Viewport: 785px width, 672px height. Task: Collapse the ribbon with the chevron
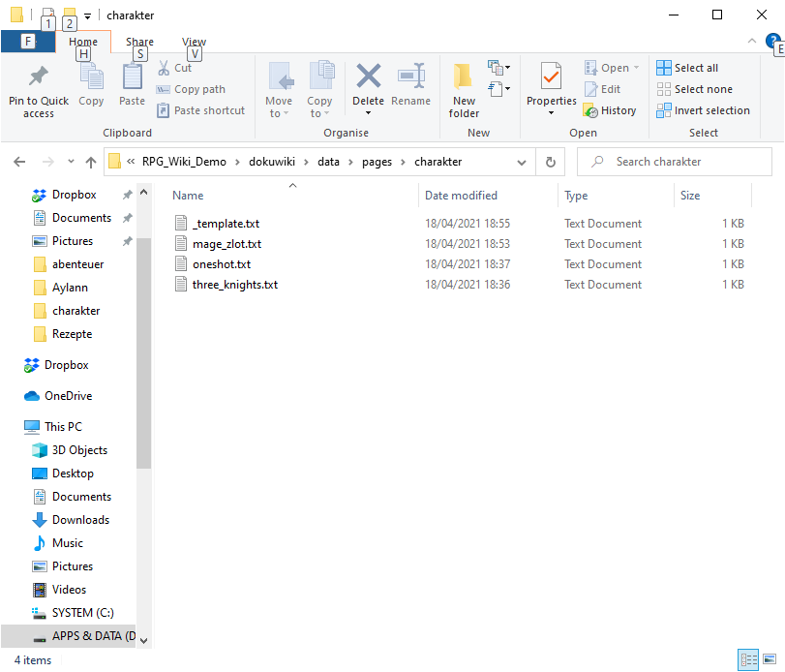pyautogui.click(x=751, y=41)
